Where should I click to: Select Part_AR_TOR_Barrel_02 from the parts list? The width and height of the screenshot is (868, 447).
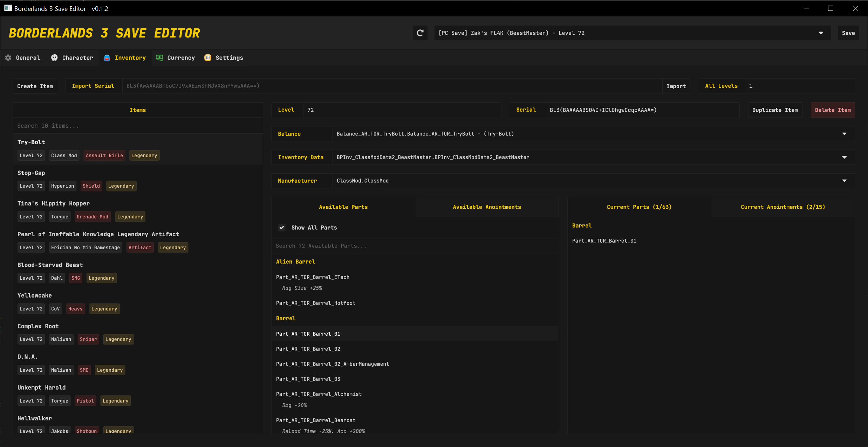tap(308, 349)
